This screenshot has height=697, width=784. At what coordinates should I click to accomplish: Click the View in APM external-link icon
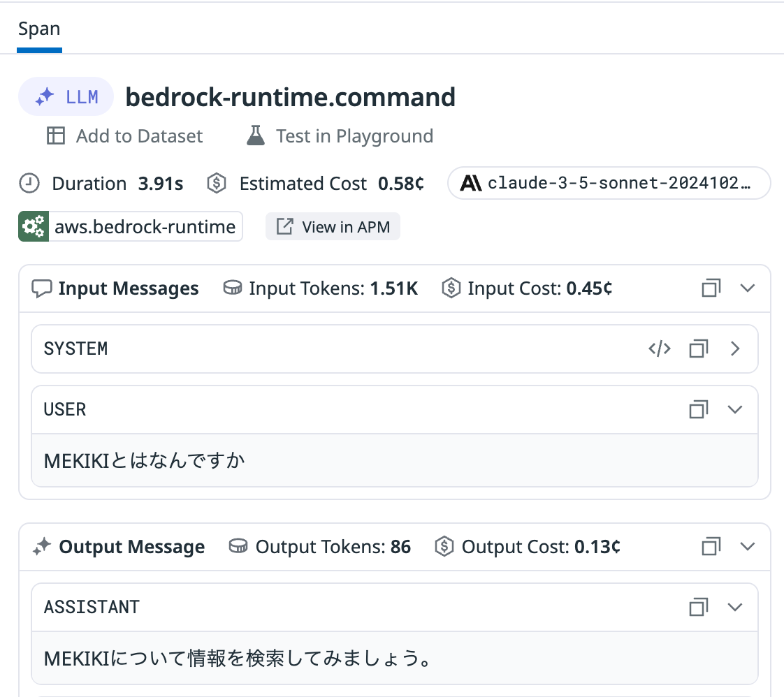point(285,226)
